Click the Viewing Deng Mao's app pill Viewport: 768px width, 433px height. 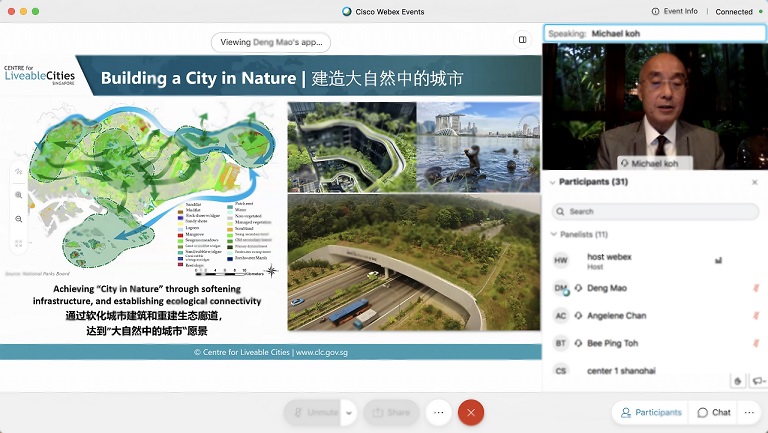[x=270, y=42]
